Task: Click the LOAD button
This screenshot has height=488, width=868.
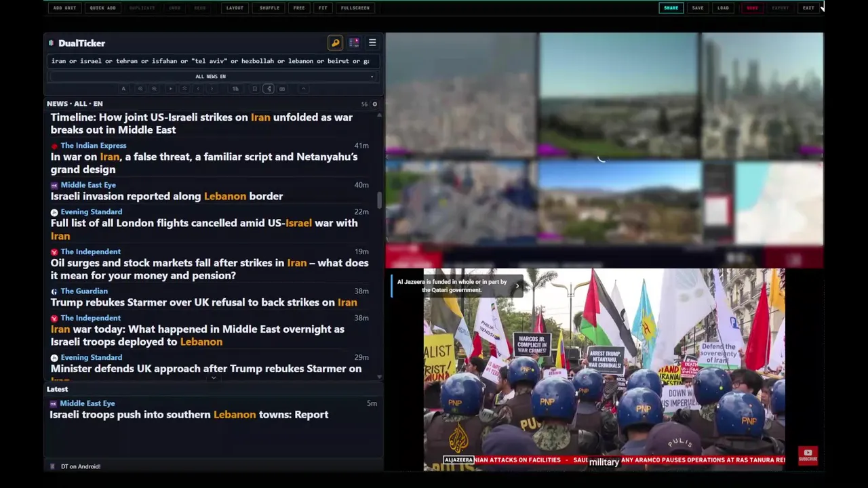Action: pos(724,8)
